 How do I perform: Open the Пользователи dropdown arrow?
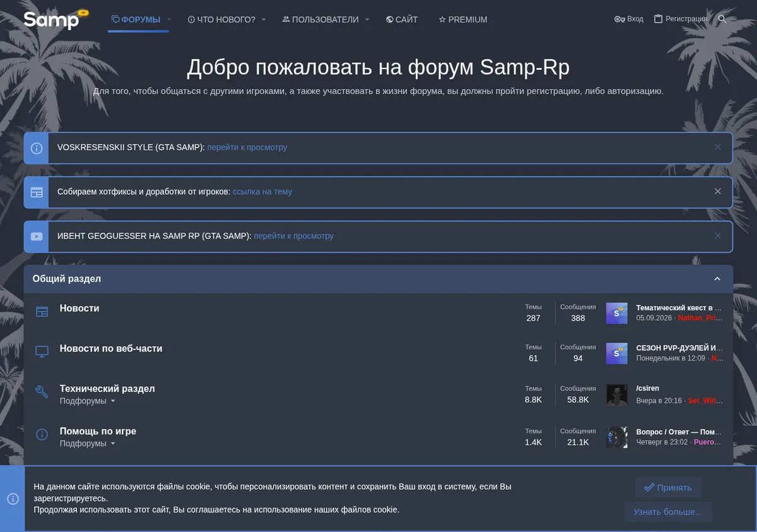[x=367, y=20]
